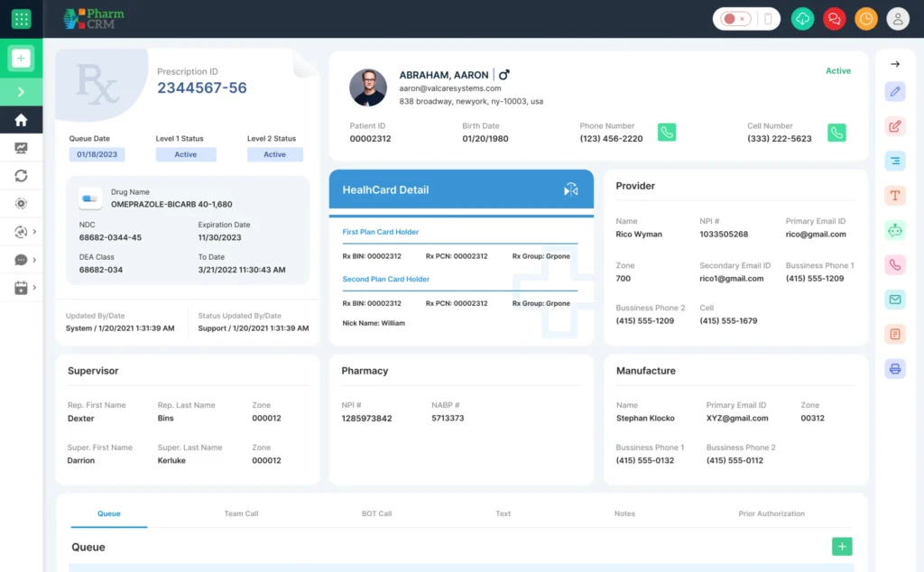Expand the calendar item in the left sidebar

[21, 288]
